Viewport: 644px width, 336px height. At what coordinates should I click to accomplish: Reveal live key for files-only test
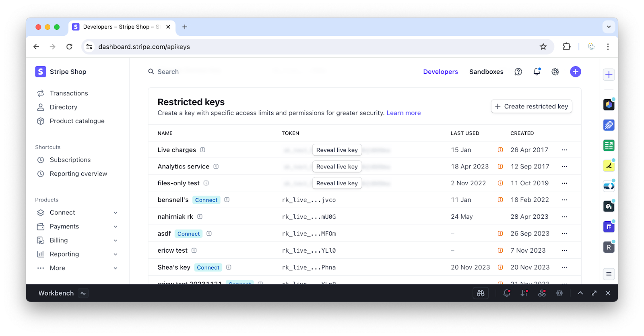click(337, 183)
